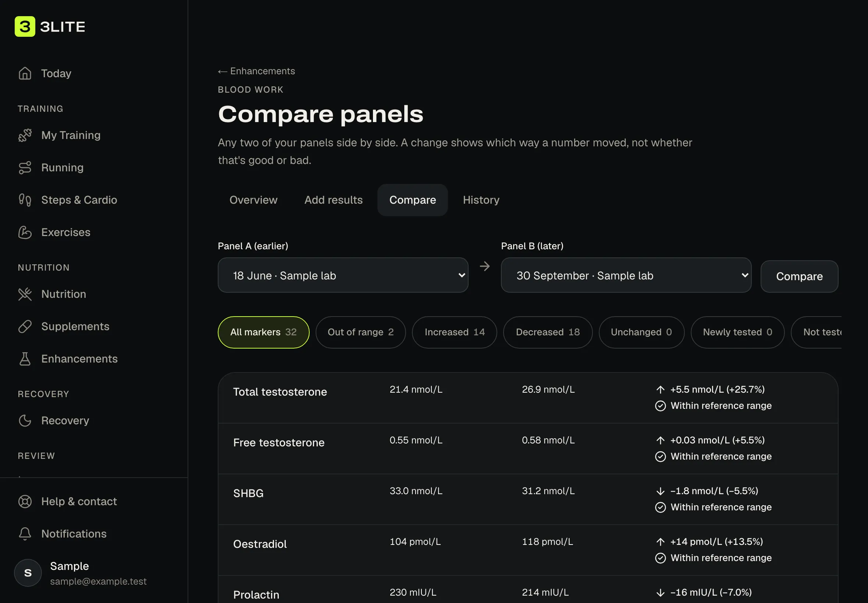
Task: Click the Free testosterone row label
Action: click(279, 442)
